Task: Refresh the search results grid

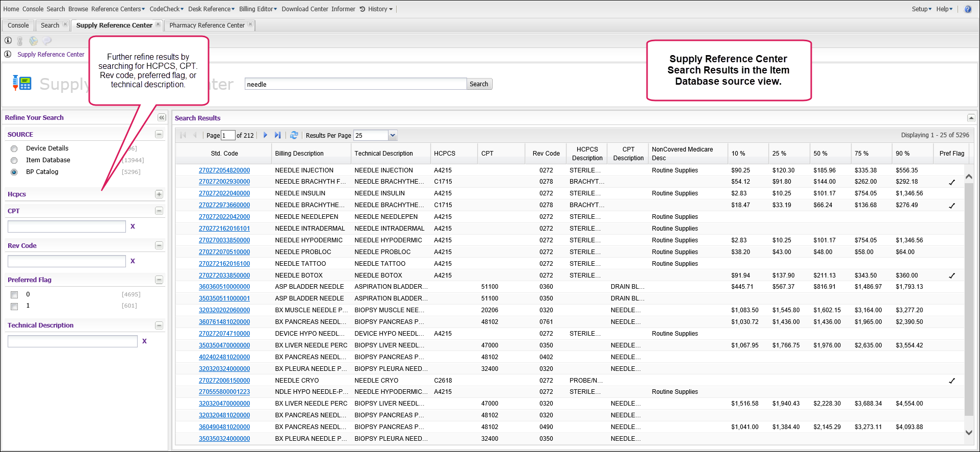Action: coord(294,135)
